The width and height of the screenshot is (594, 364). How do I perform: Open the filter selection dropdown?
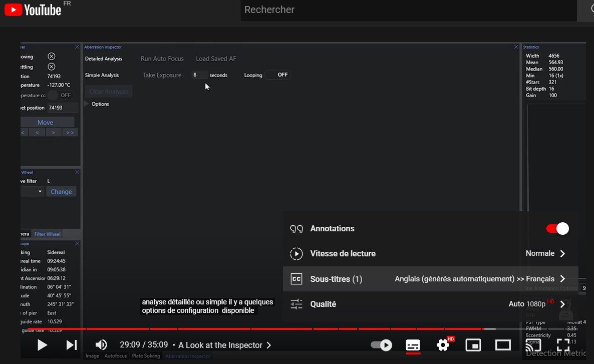click(32, 192)
